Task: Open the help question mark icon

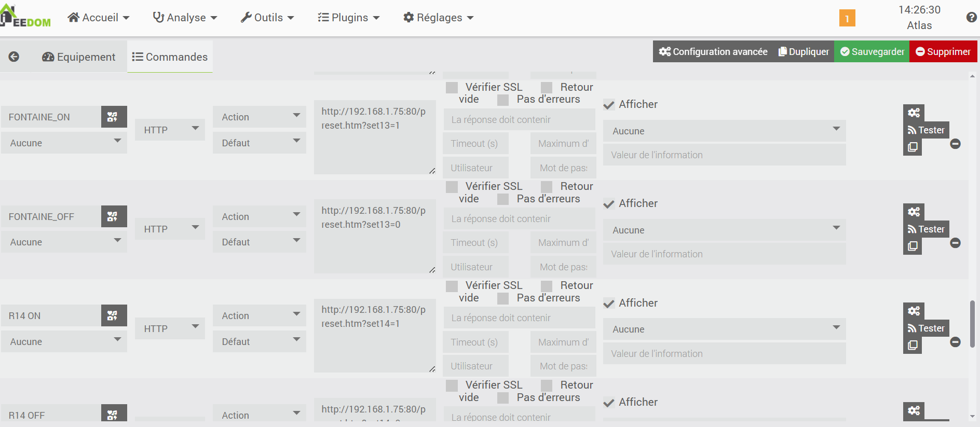Action: 972,18
